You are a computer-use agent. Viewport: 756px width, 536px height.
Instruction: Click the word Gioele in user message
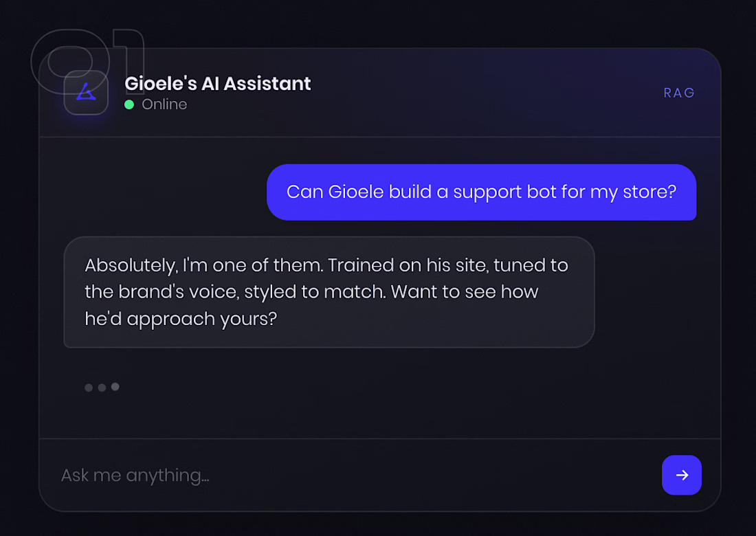click(x=356, y=192)
